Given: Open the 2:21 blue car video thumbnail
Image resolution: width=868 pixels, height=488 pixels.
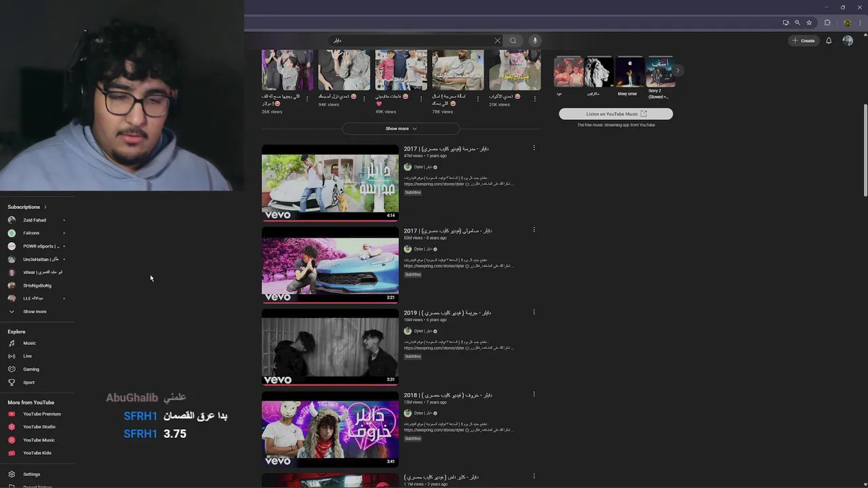Looking at the screenshot, I should (330, 264).
